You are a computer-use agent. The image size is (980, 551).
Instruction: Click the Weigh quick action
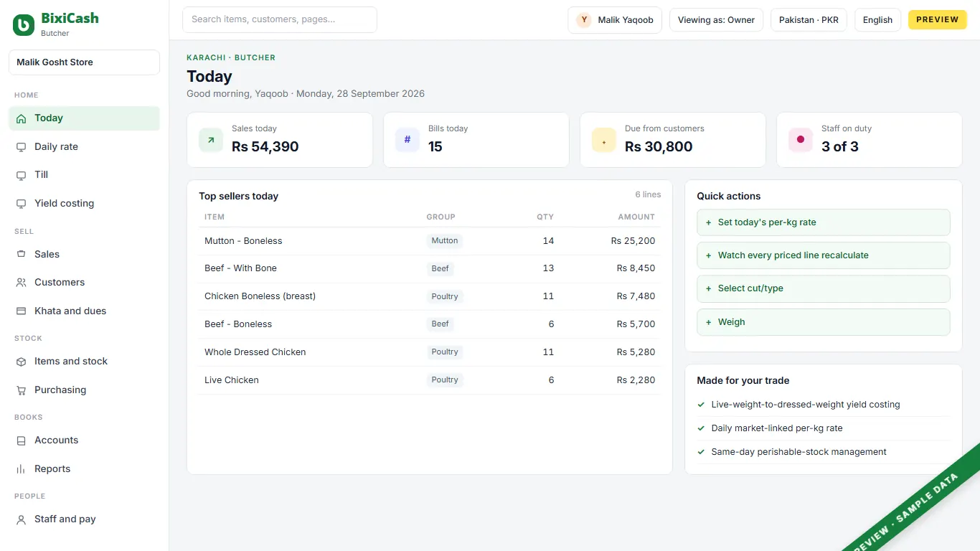click(824, 322)
